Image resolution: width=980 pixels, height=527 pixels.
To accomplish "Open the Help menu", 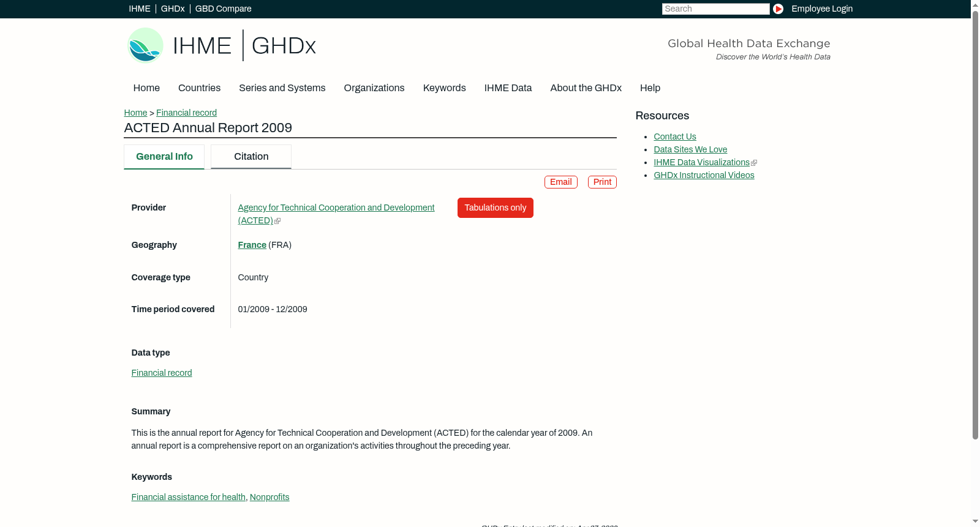I will point(650,88).
